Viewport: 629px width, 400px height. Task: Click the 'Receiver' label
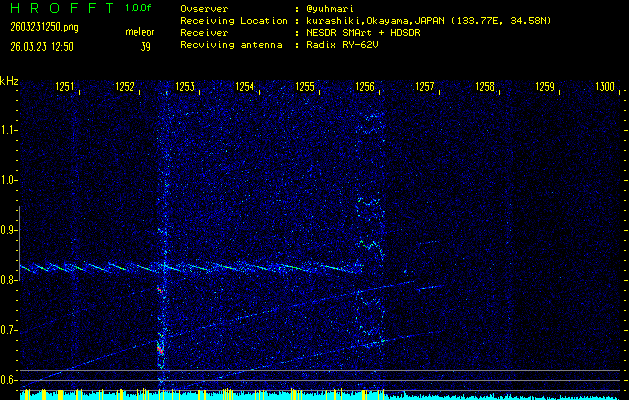(x=204, y=33)
